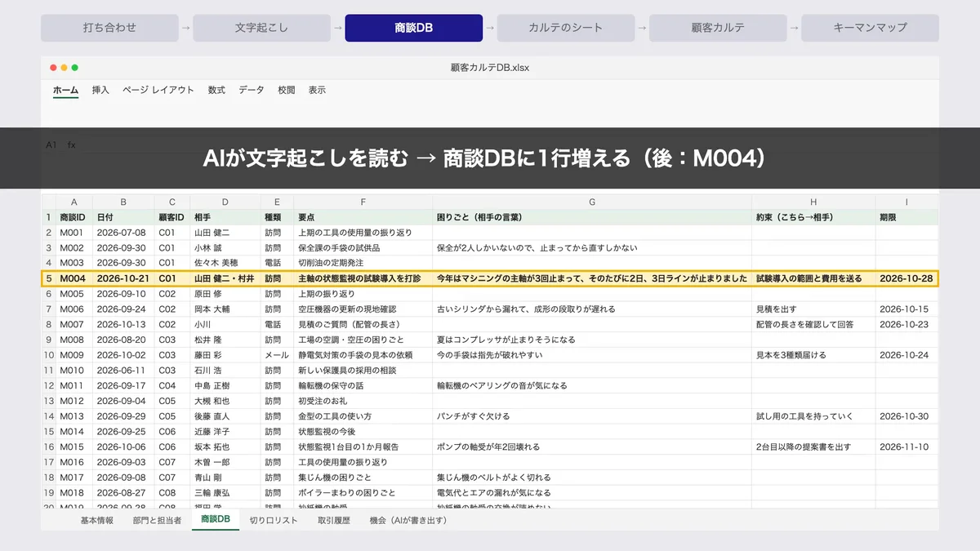Click the cell 木曽 一郎

pos(225,462)
